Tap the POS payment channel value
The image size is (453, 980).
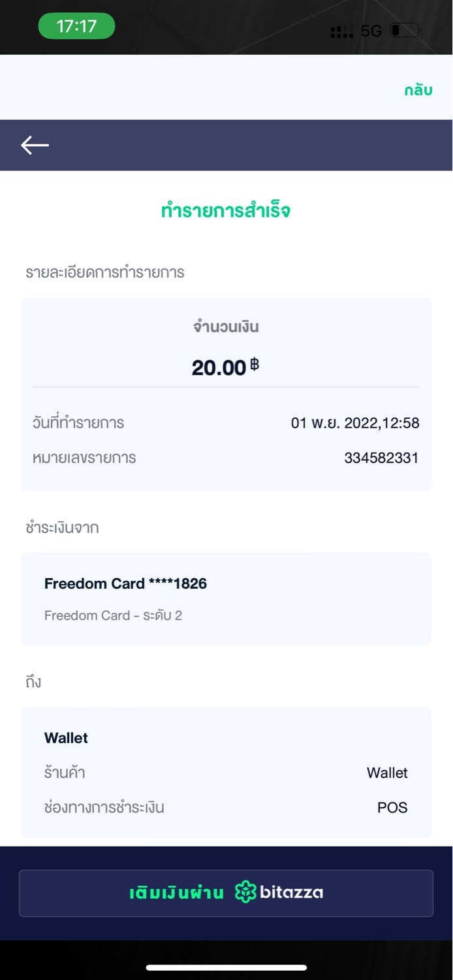click(392, 808)
